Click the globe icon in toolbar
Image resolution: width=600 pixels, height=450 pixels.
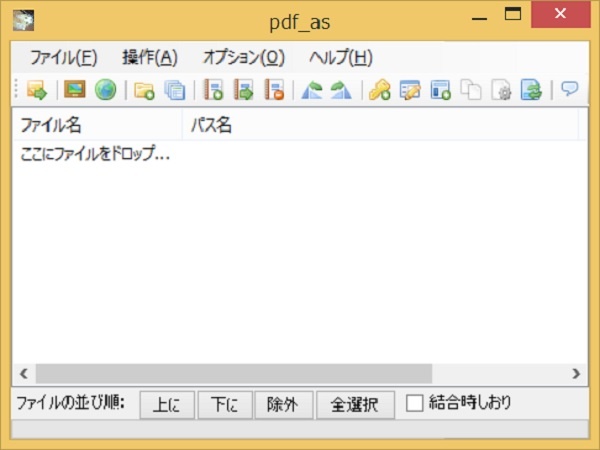(105, 90)
